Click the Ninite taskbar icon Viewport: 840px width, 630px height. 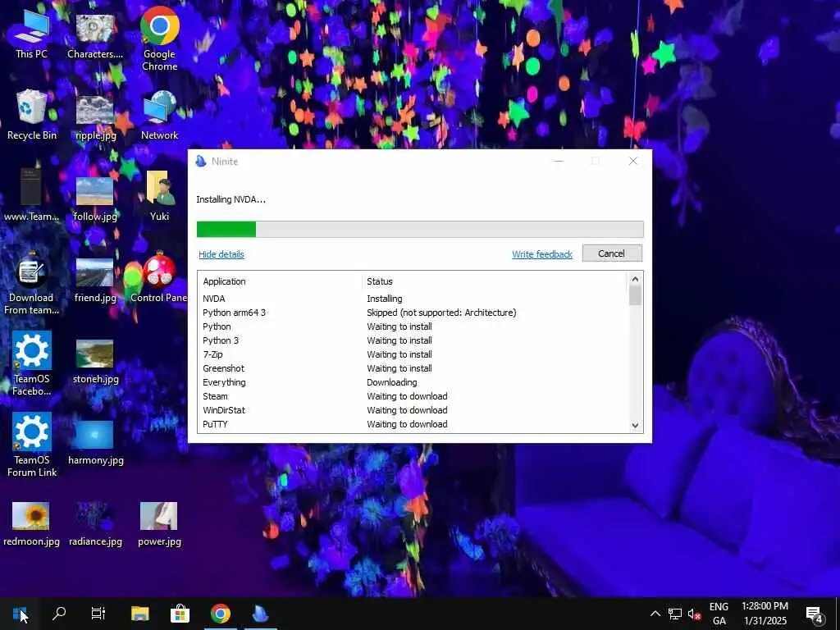260,614
